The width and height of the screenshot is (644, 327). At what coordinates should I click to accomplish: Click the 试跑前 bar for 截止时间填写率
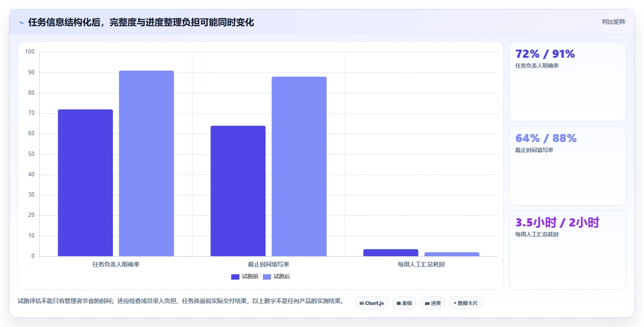pyautogui.click(x=238, y=191)
